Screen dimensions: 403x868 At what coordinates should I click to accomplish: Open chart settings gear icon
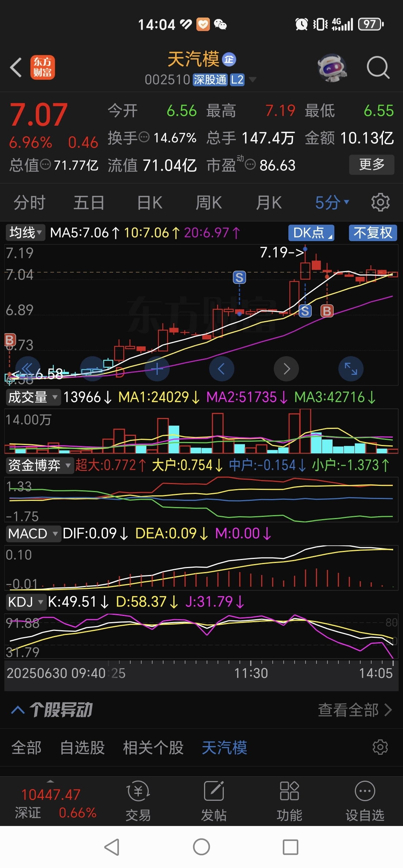click(380, 202)
